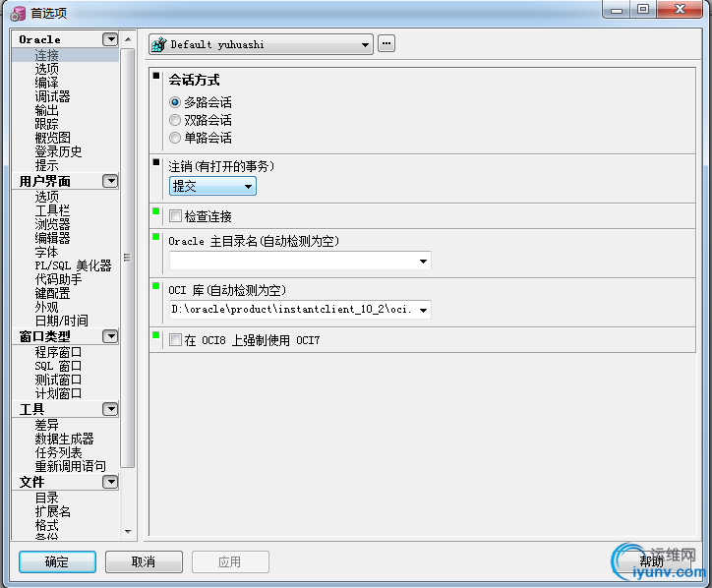
Task: Collapse the 窗口类型 section
Action: (110, 336)
